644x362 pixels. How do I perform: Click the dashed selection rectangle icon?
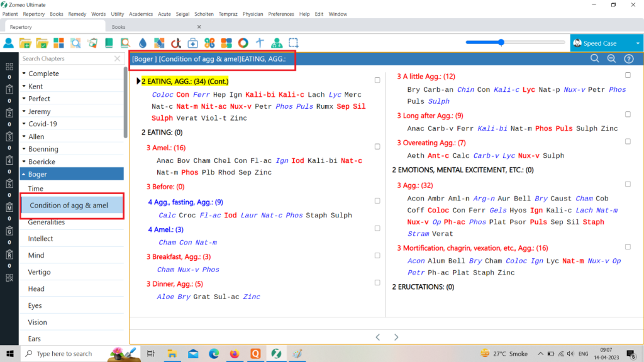pyautogui.click(x=294, y=43)
